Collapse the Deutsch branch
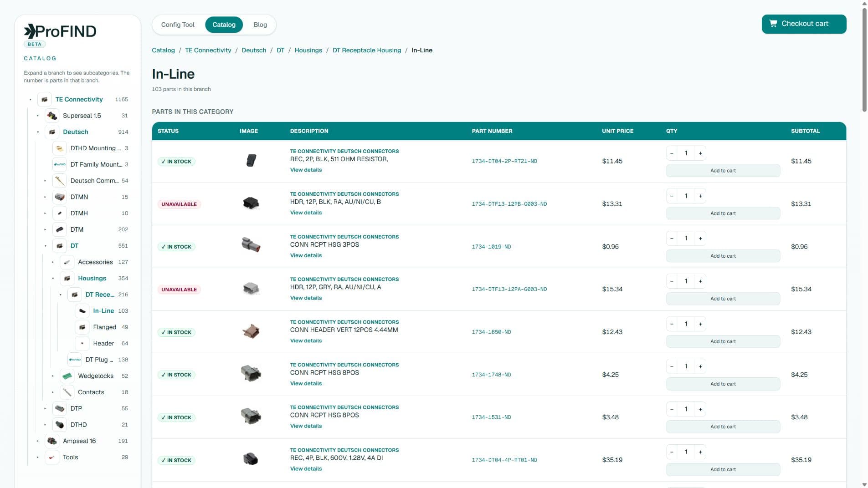Screen dimensions: 868x488 click(38, 132)
